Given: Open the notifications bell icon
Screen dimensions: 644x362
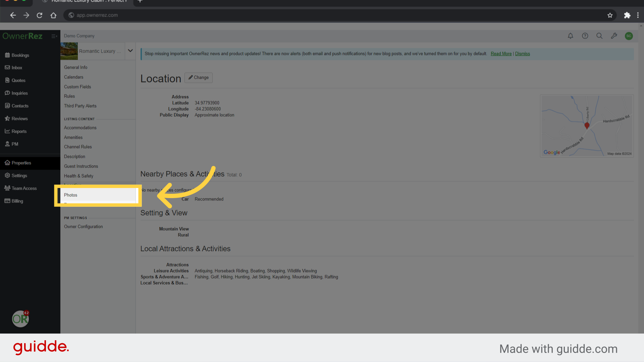Looking at the screenshot, I should 570,36.
